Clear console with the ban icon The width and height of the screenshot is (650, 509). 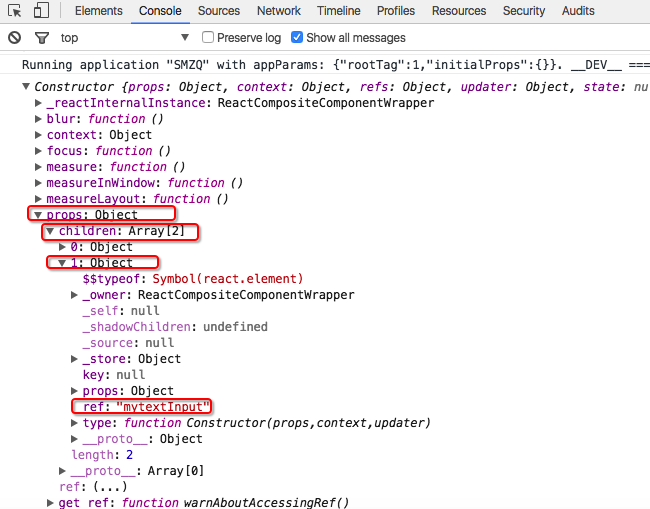point(14,38)
